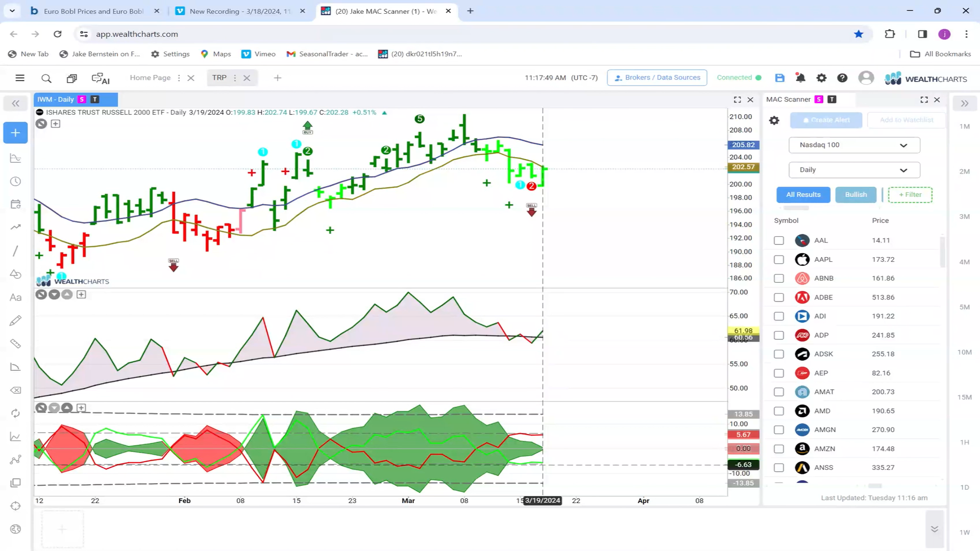Click the blue add plus button in sidebar

click(x=15, y=133)
